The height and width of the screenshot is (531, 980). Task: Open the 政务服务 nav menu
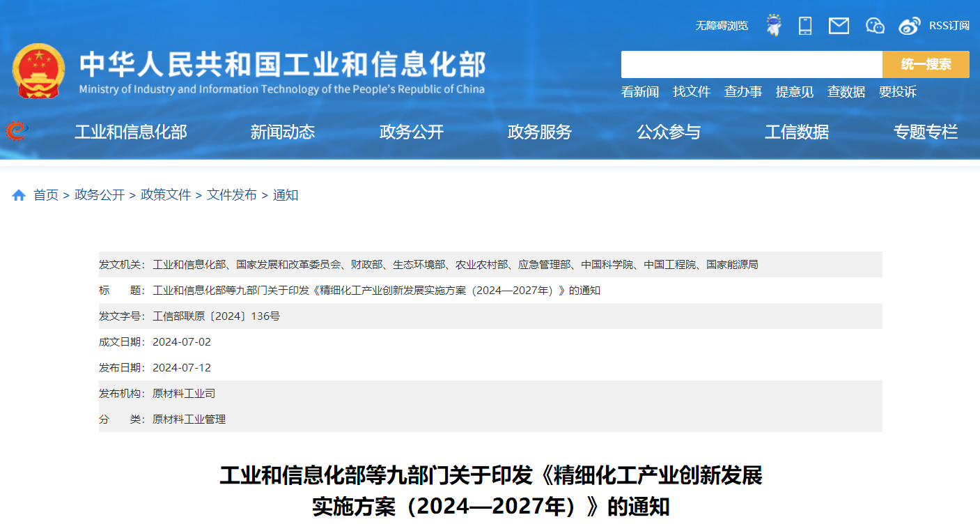click(x=540, y=132)
